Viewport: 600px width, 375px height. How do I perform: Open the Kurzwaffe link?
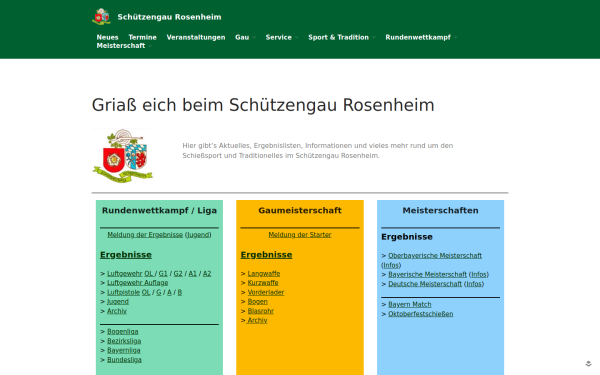(263, 282)
